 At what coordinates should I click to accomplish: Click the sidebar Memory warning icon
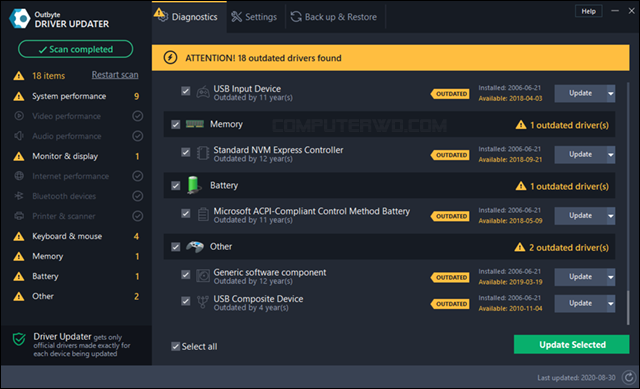coord(19,256)
